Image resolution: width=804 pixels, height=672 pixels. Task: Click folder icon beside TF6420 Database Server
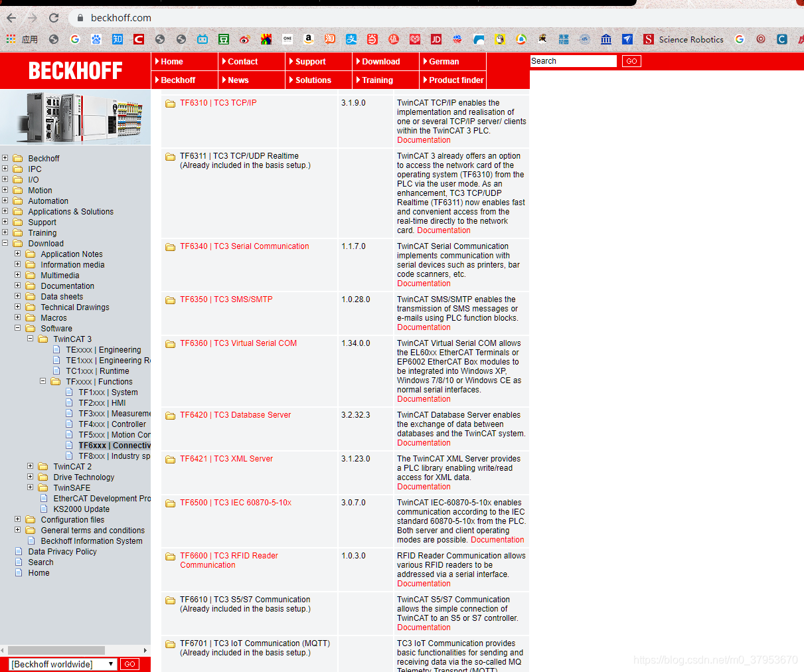(171, 416)
